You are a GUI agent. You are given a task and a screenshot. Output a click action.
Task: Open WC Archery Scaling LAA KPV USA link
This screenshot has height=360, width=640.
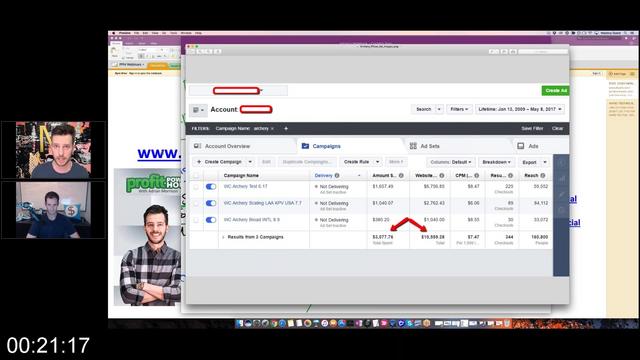[x=262, y=203]
